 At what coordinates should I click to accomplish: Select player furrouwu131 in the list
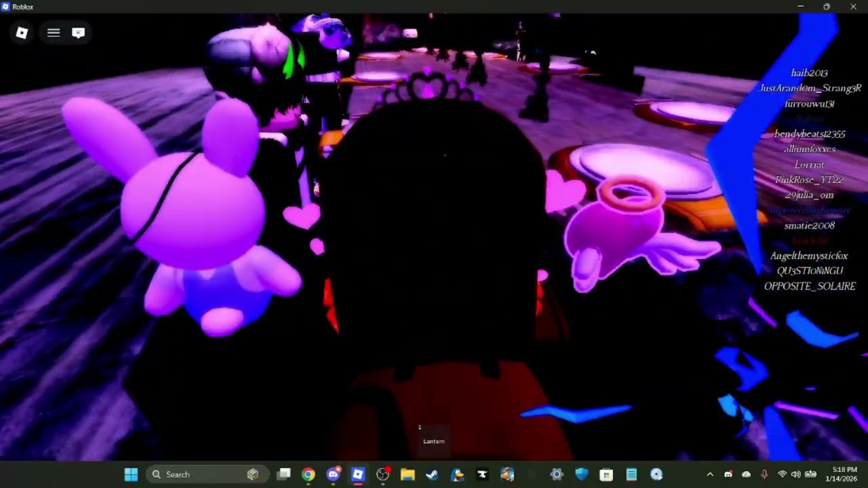[809, 104]
